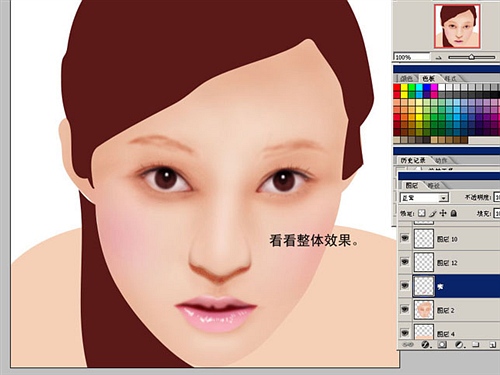Viewport: 500px width, 375px height.
Task: Select the layer named 图层 12
Action: [x=447, y=263]
